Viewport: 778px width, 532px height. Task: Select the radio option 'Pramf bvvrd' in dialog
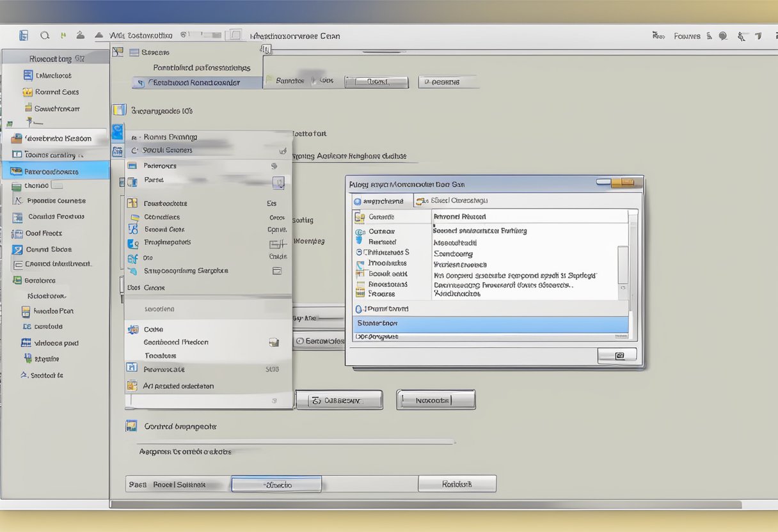click(x=358, y=309)
